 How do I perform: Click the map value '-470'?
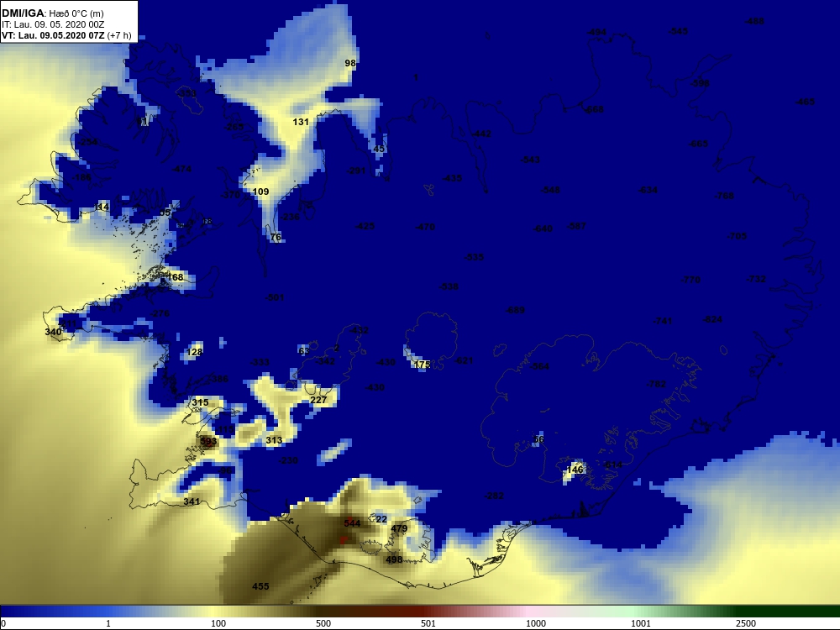click(x=425, y=227)
